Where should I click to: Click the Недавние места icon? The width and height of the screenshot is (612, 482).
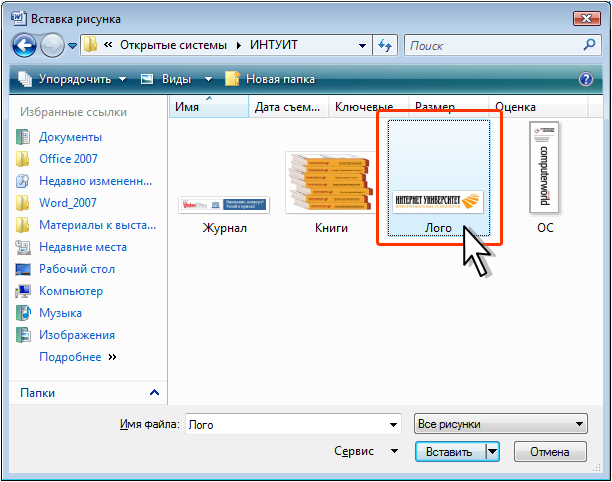[x=23, y=247]
